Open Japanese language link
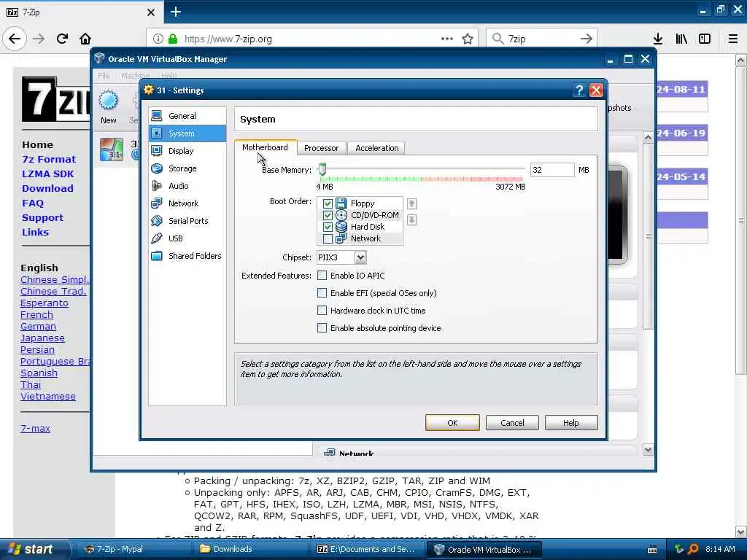The height and width of the screenshot is (560, 747). [x=42, y=338]
